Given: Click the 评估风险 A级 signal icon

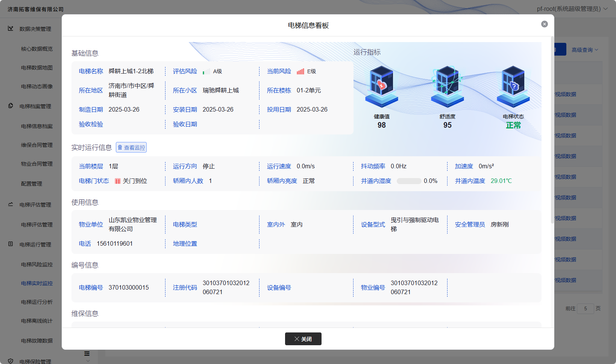Looking at the screenshot, I should click(206, 71).
